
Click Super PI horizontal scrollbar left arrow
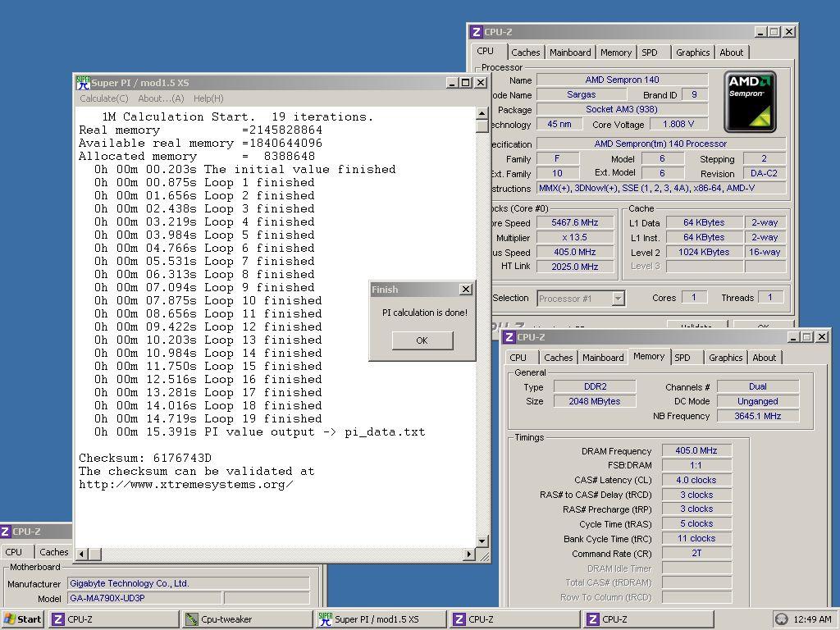[82, 554]
